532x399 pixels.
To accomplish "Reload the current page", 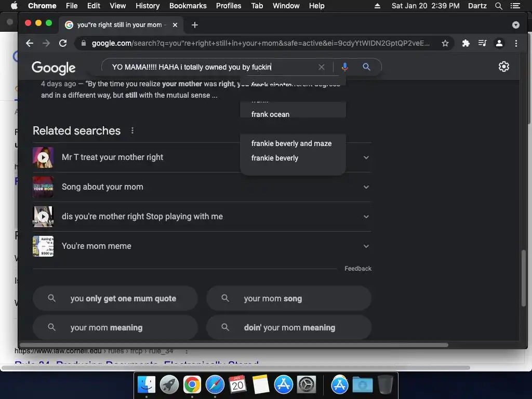I will pyautogui.click(x=63, y=43).
